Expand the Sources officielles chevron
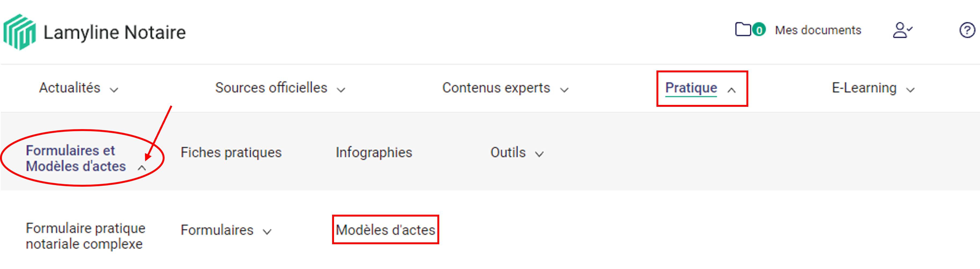 [x=341, y=90]
